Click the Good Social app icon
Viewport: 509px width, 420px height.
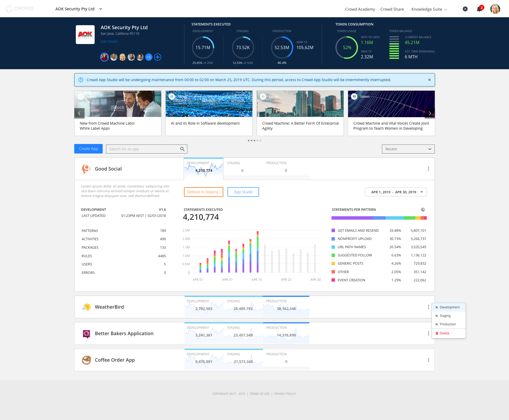[86, 169]
